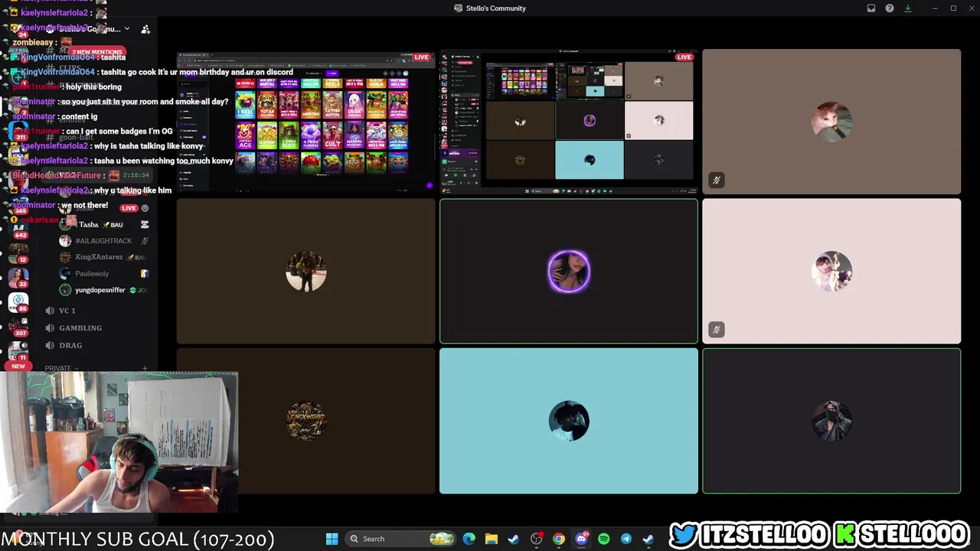
Task: Open Discord from taskbar
Action: 581,539
